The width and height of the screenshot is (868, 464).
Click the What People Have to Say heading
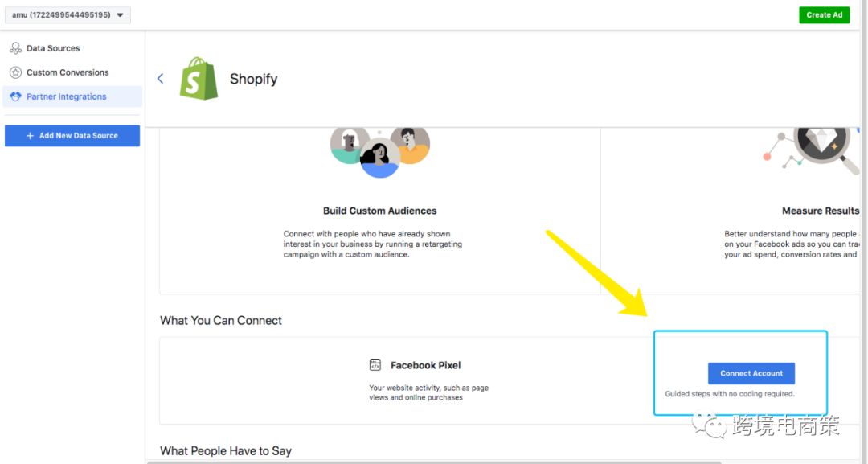tap(226, 451)
